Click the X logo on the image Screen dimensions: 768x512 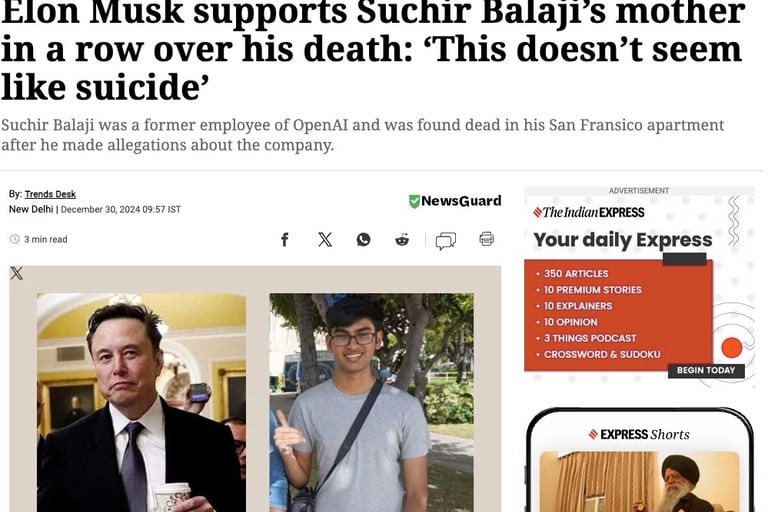tap(16, 273)
